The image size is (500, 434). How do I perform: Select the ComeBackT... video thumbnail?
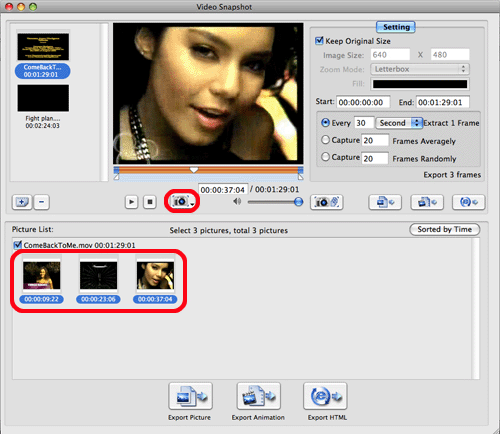pos(43,47)
